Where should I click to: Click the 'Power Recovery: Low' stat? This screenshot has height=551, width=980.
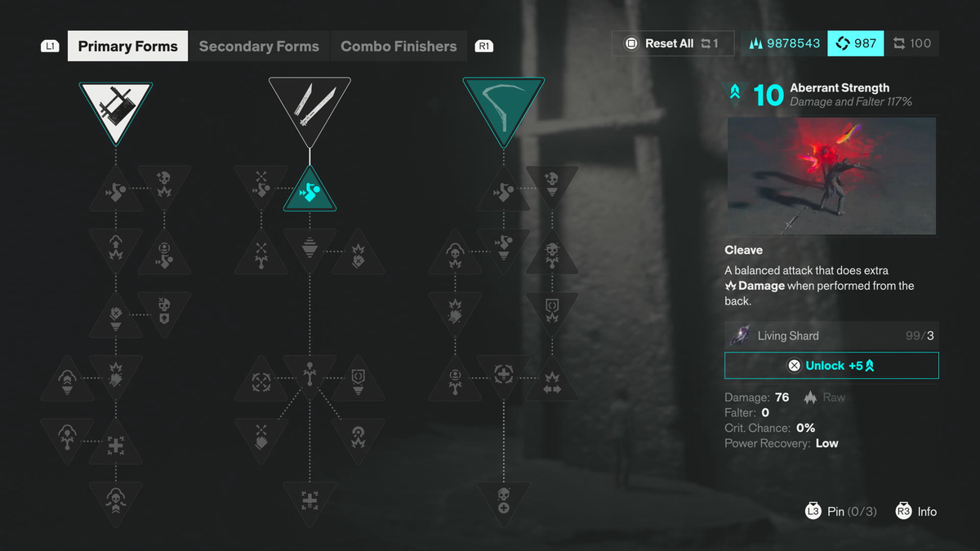point(782,443)
